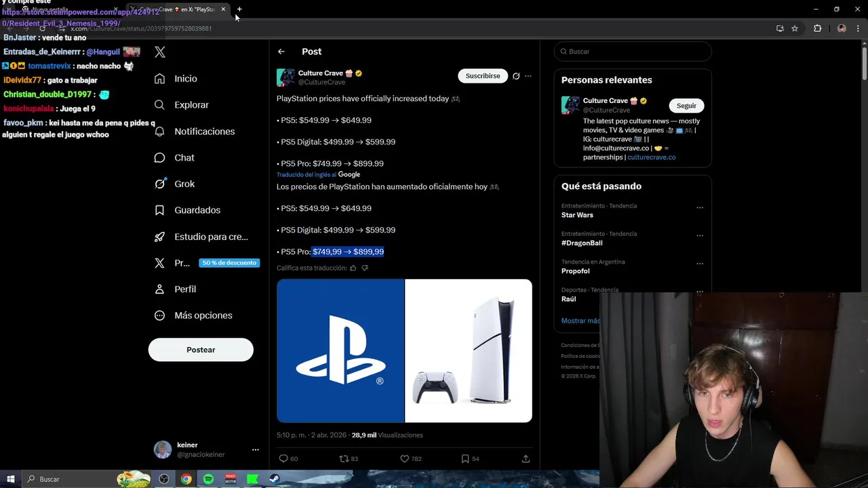This screenshot has height=488, width=868.
Task: Open culturecrave.co link in bio
Action: [652, 157]
